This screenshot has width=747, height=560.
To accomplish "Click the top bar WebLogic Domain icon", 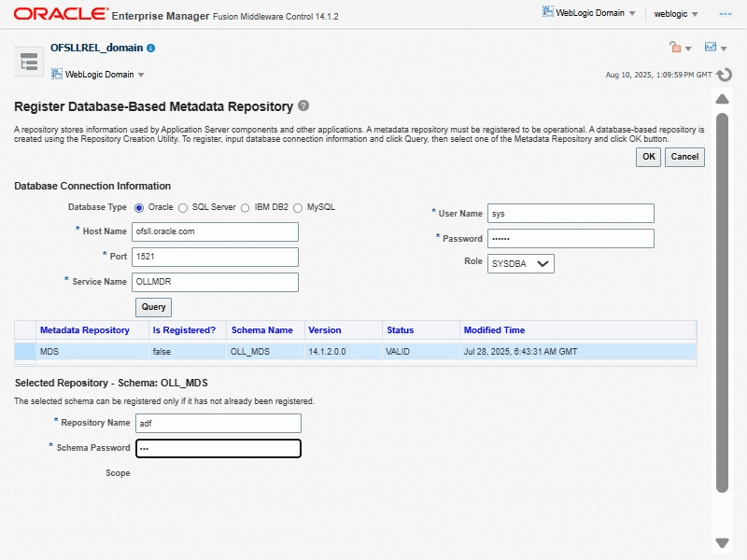I will pyautogui.click(x=548, y=11).
